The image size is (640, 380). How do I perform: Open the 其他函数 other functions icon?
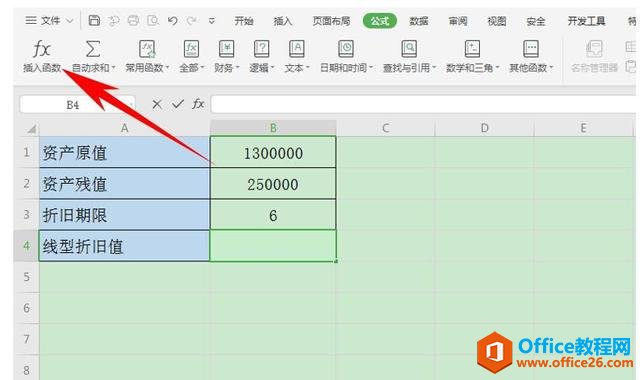click(x=531, y=49)
